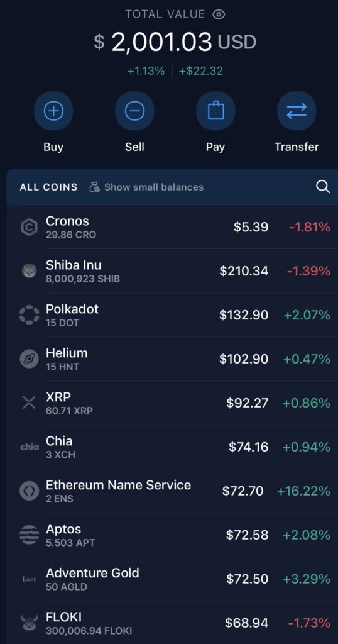Tap the Transfer arrows icon
338x644 pixels.
pos(297,111)
